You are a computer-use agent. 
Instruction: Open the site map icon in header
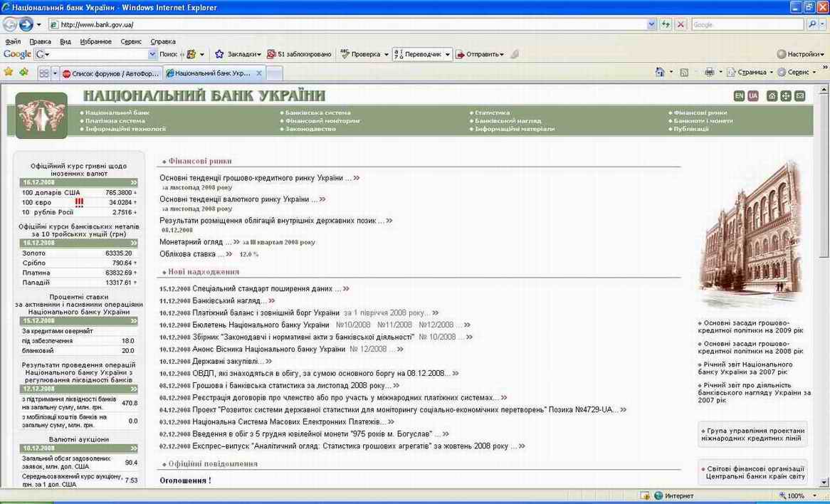(786, 96)
